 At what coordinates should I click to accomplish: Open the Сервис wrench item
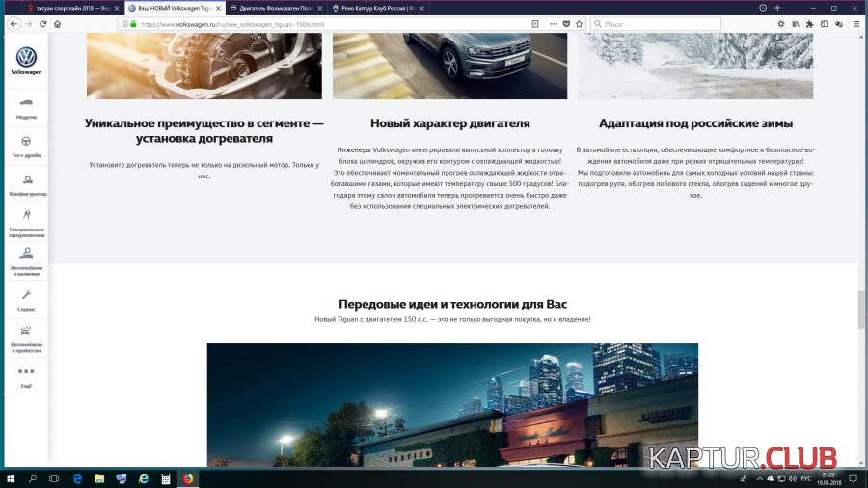coord(26,301)
